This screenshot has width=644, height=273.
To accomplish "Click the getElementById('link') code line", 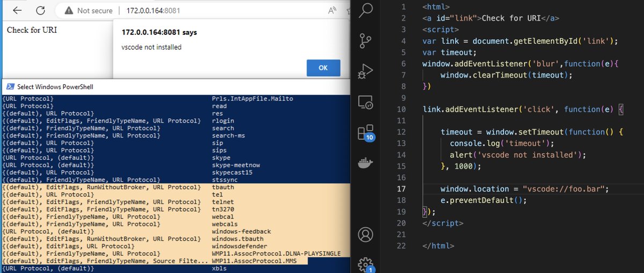I will click(521, 41).
